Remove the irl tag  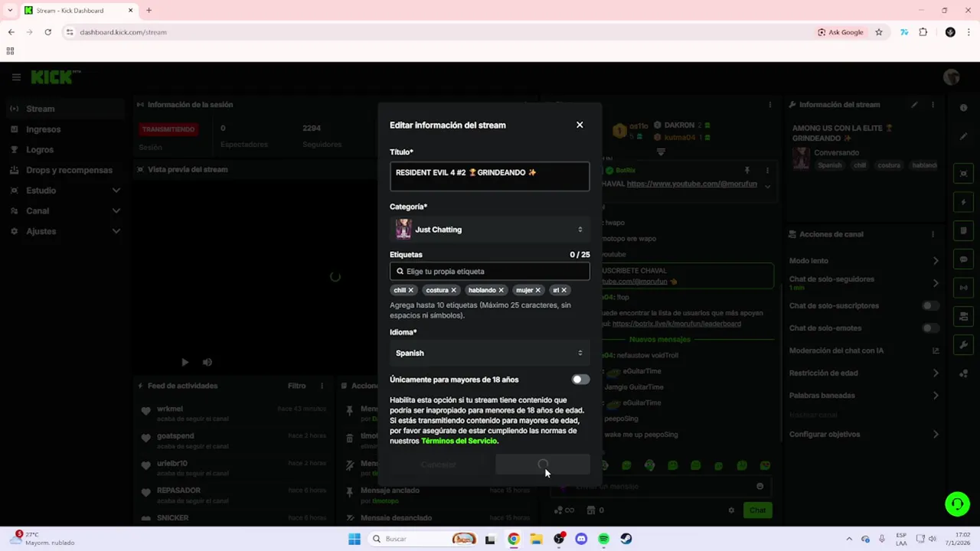point(563,290)
